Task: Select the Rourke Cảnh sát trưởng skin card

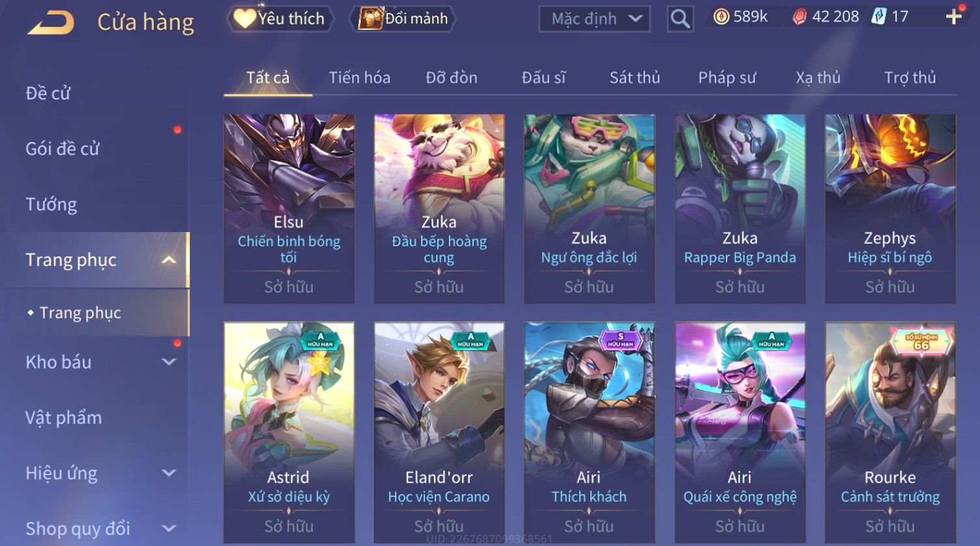Action: (890, 432)
